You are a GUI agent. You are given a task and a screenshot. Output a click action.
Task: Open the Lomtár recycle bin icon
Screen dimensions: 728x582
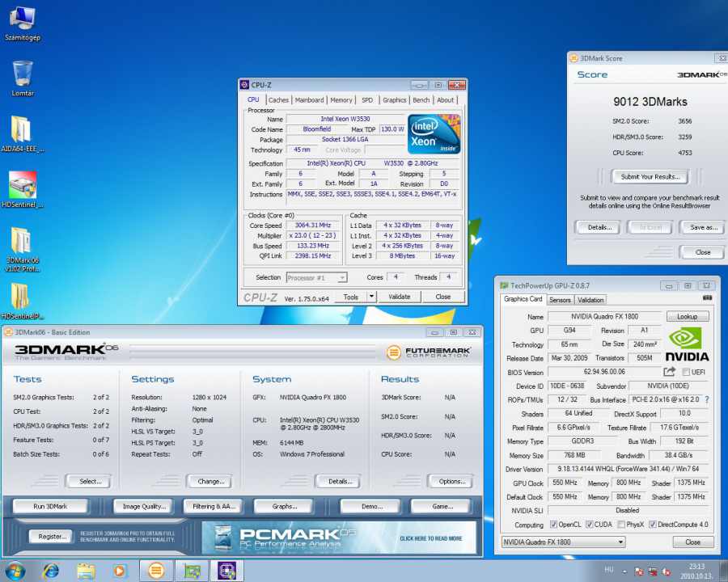click(x=23, y=78)
